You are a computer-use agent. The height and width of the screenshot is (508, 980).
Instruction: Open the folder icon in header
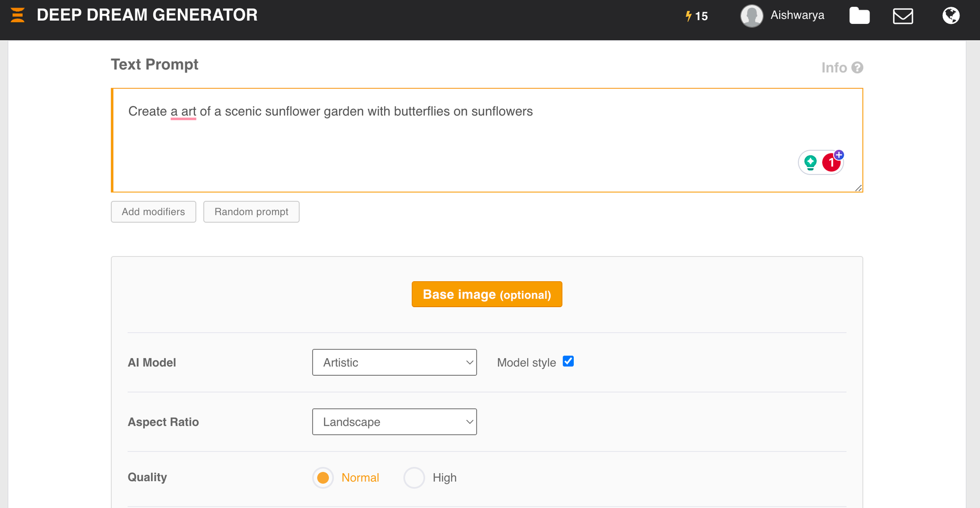point(859,16)
